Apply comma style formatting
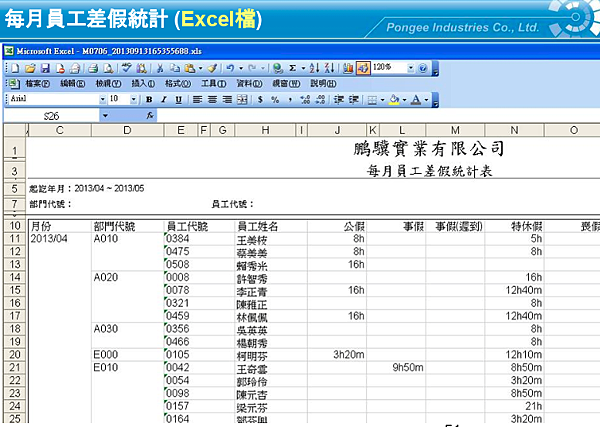The width and height of the screenshot is (600, 427). click(290, 100)
